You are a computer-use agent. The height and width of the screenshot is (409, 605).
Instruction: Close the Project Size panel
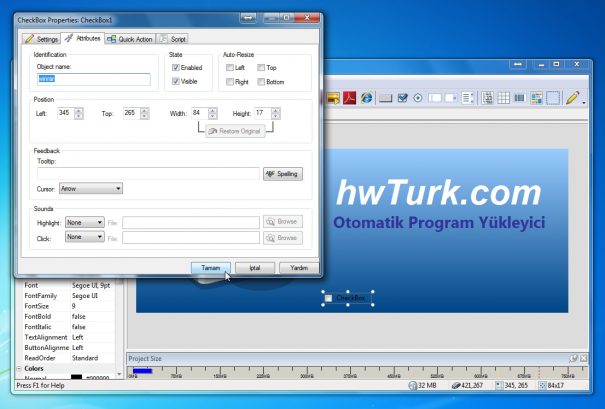click(x=584, y=358)
